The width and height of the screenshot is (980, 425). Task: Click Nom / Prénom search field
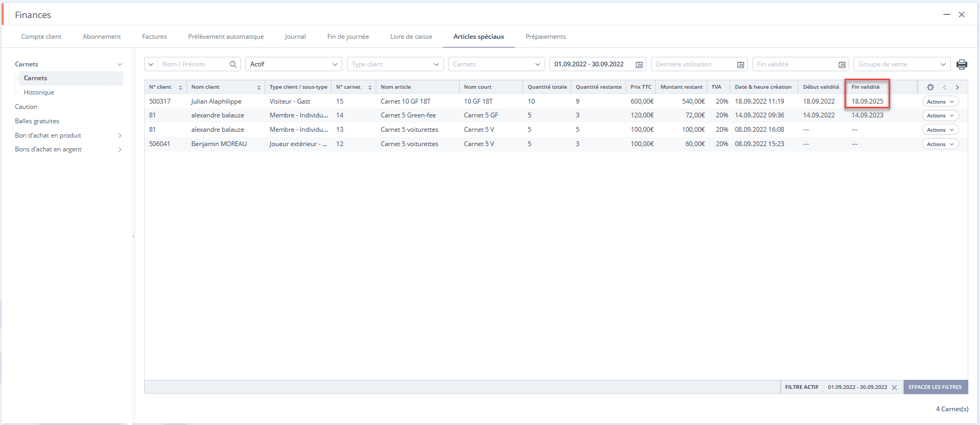tap(193, 64)
